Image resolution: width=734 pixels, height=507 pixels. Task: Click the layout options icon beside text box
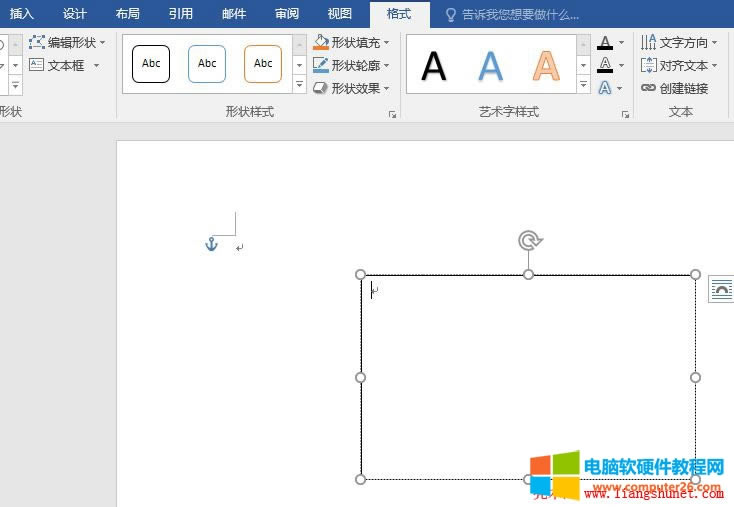[721, 290]
